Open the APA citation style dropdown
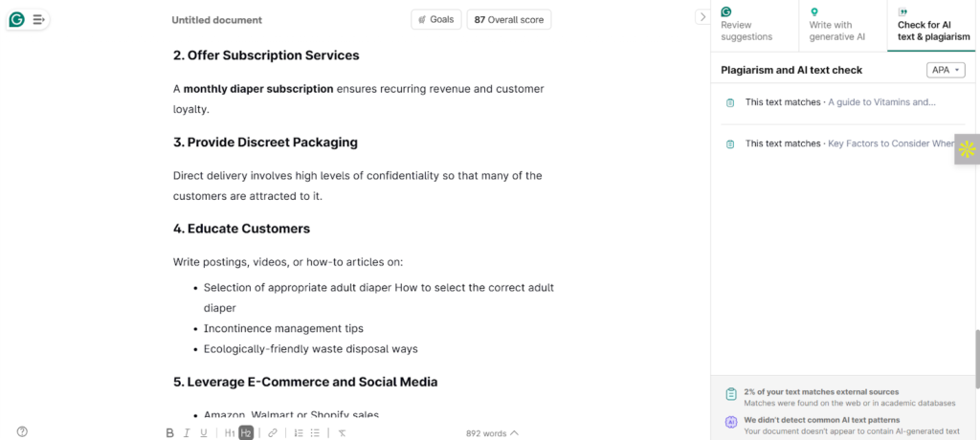This screenshot has width=980, height=440. (946, 70)
